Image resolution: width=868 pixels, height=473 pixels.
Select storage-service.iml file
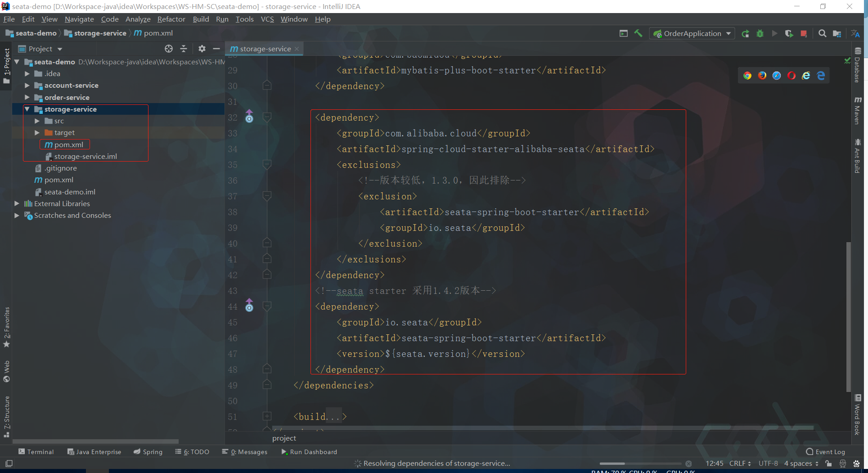coord(81,156)
